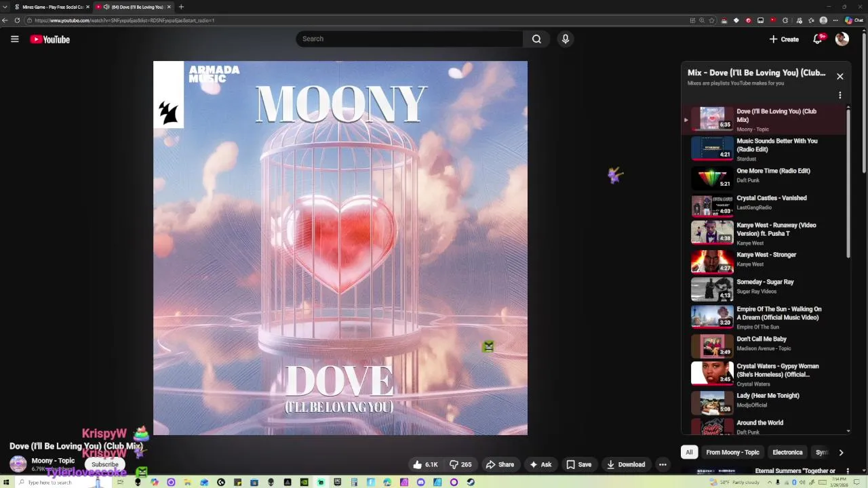
Task: Subscribe to Moony - Topic channel
Action: [105, 464]
